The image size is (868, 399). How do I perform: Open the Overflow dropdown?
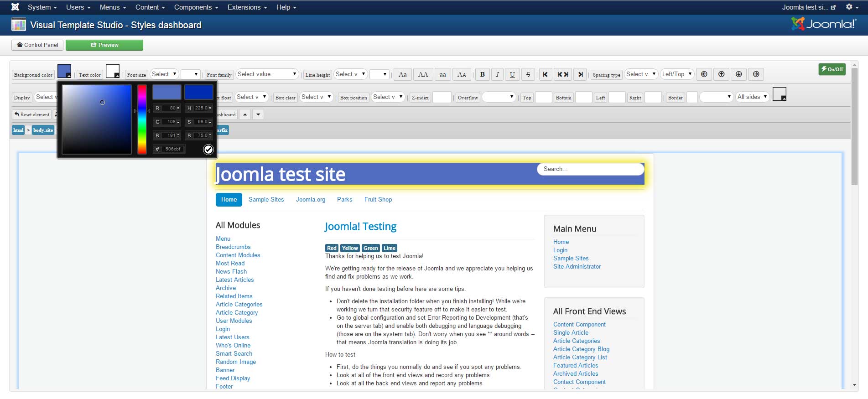coord(499,97)
